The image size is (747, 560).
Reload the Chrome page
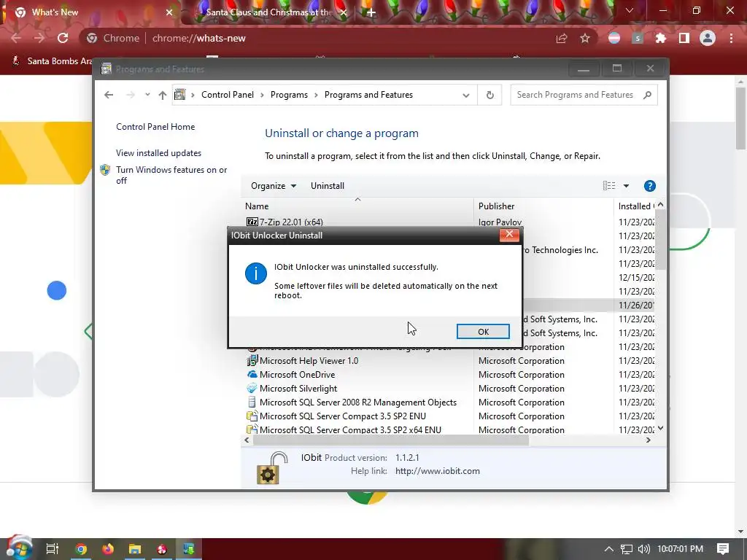click(63, 38)
